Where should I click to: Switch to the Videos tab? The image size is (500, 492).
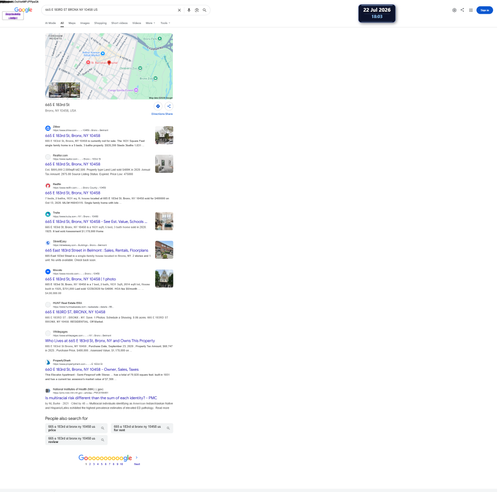tap(137, 23)
